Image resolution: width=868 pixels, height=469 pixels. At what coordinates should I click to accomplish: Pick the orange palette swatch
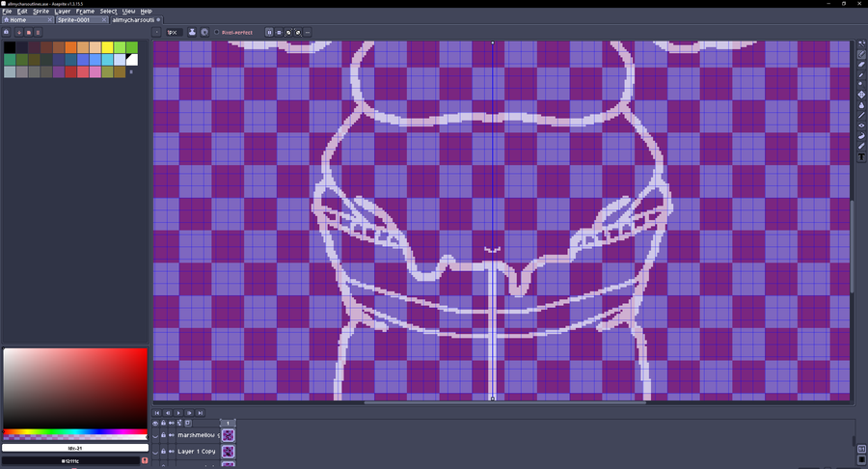click(x=70, y=47)
